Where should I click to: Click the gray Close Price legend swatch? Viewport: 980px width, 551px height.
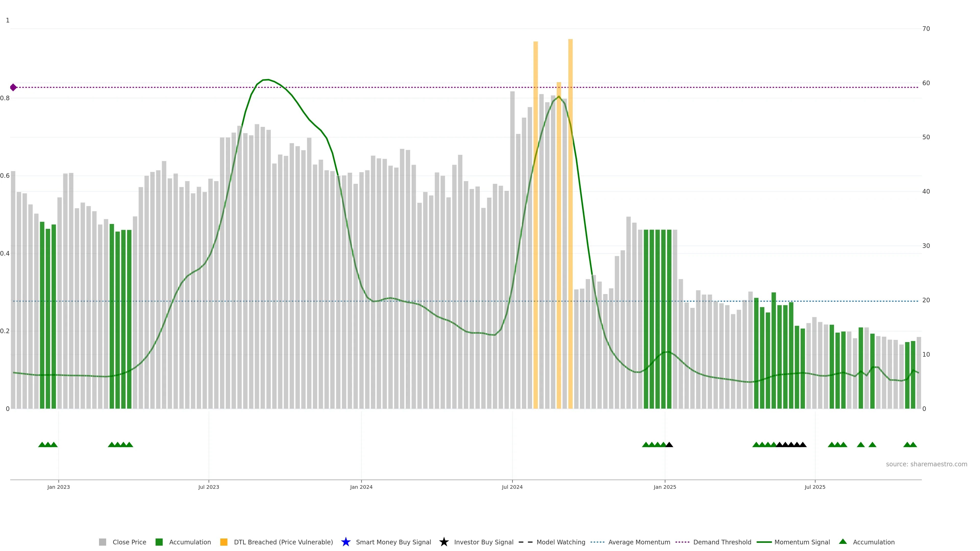pyautogui.click(x=102, y=542)
